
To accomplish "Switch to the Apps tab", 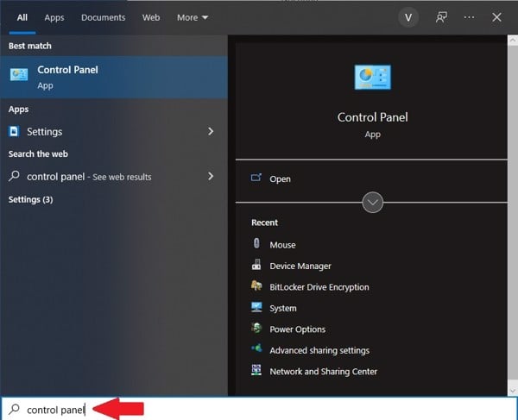I will [x=54, y=17].
